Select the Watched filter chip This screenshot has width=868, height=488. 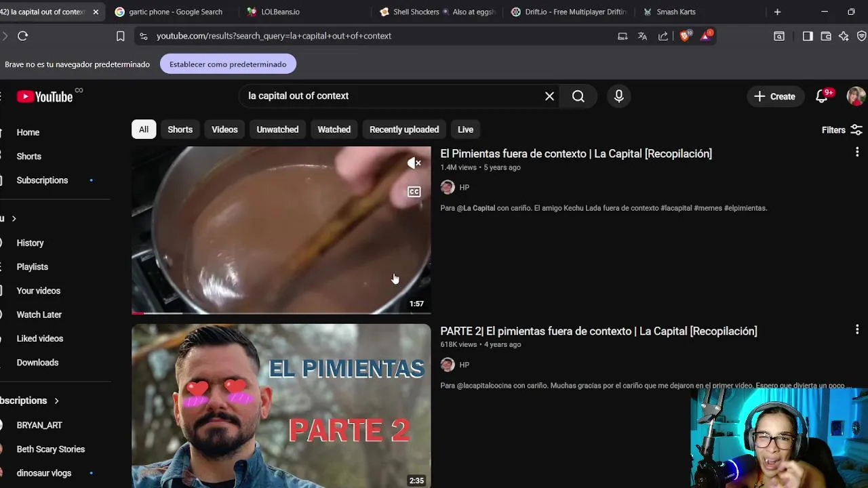point(334,129)
